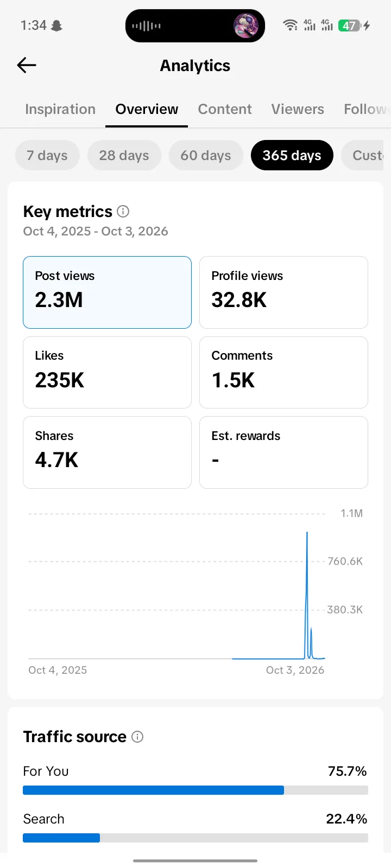Tap the profile avatar in Dynamic Island
Viewport: 391px width, 868px height.
[245, 25]
